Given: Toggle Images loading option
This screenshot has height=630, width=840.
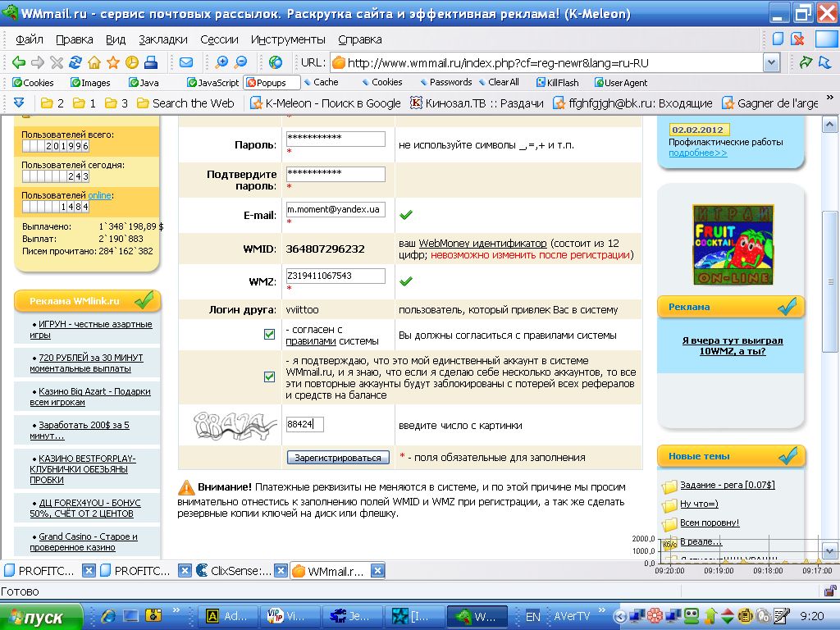Looking at the screenshot, I should tap(90, 83).
